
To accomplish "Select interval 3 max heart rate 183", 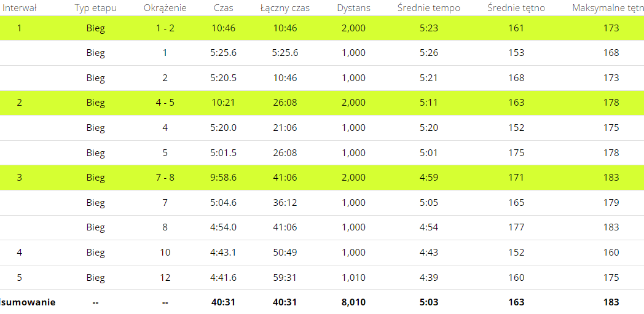I will coord(611,178).
